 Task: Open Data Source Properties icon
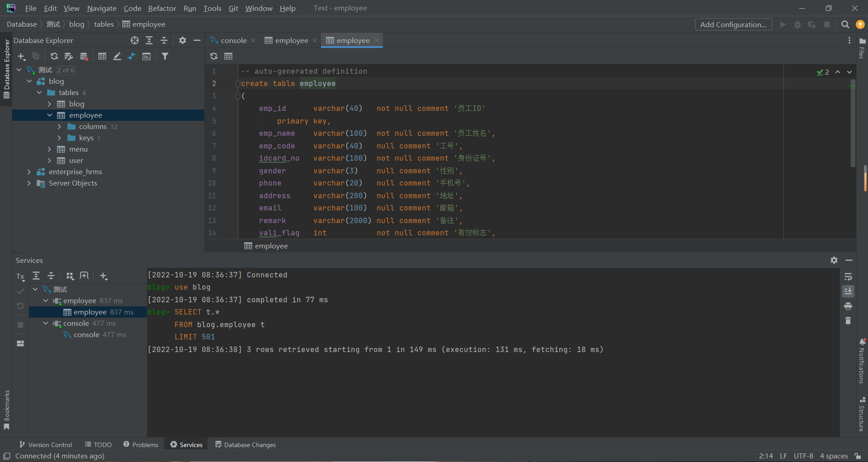coord(69,56)
